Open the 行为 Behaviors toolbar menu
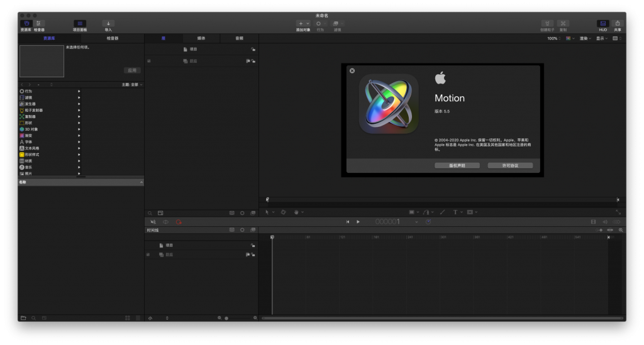The height and width of the screenshot is (345, 644). tap(320, 24)
